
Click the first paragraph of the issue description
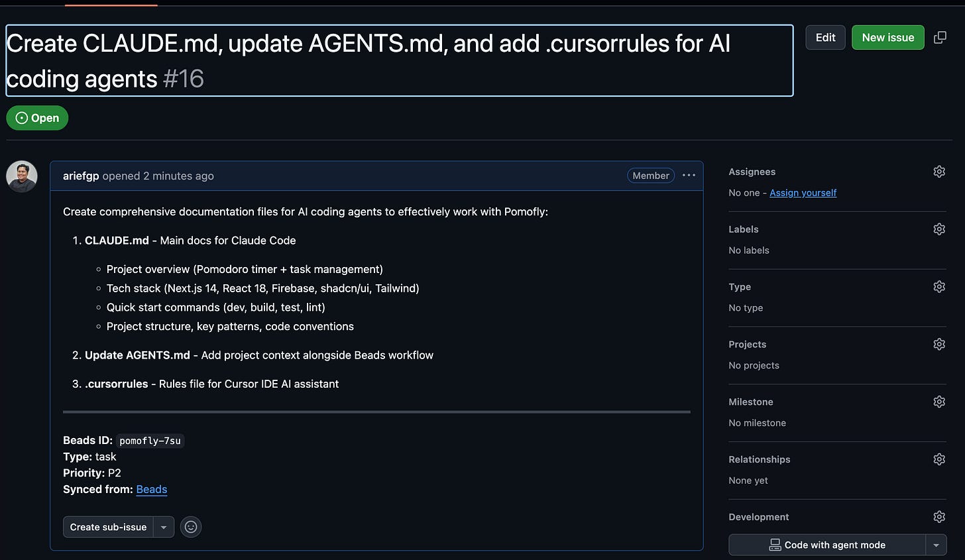[306, 212]
